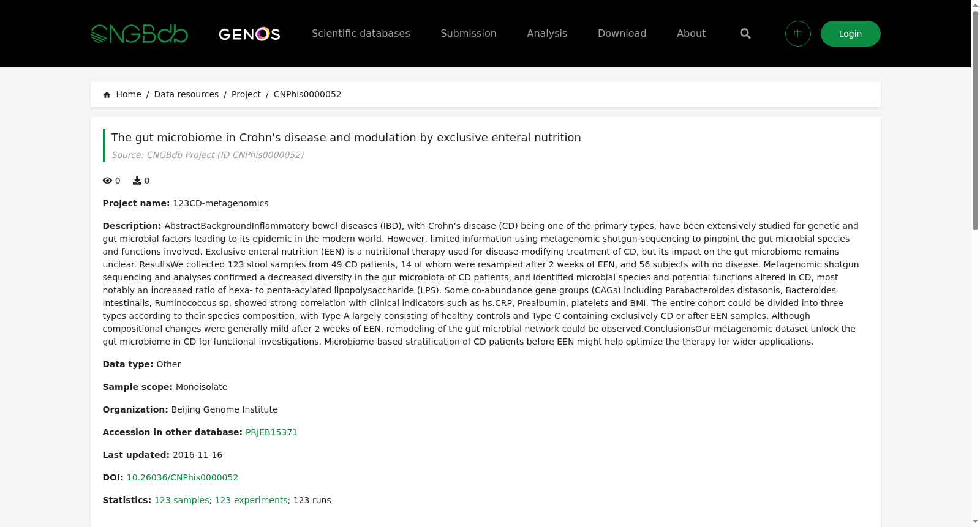Go to Project breadcrumb link

(x=246, y=94)
